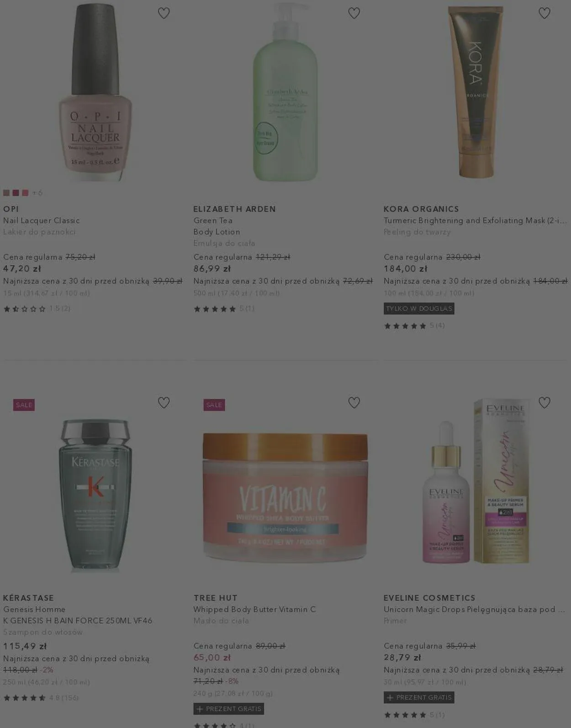The height and width of the screenshot is (728, 571).
Task: Select the first OPI nail color swatch
Action: [x=6, y=193]
